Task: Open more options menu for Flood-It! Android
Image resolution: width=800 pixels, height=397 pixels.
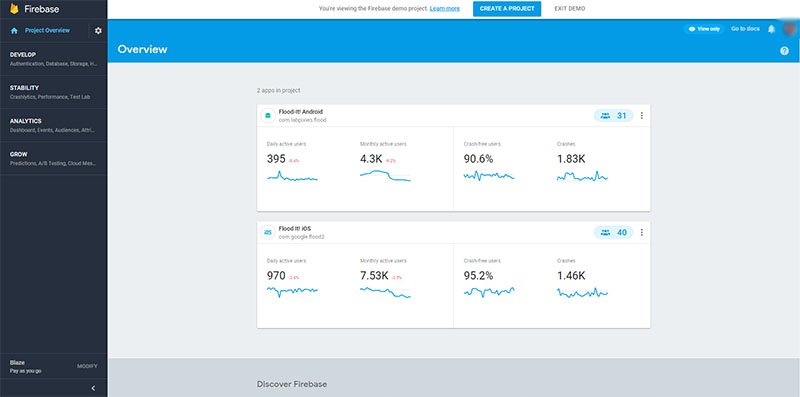Action: pyautogui.click(x=641, y=116)
